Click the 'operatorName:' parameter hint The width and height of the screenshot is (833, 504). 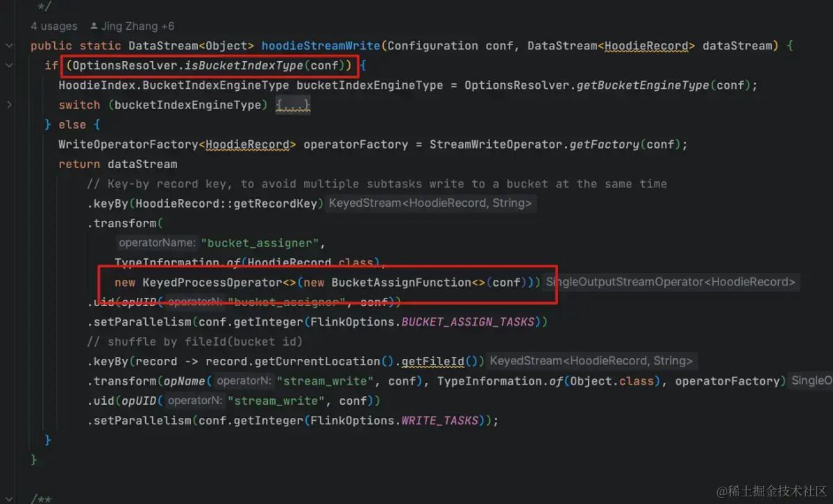(x=157, y=243)
